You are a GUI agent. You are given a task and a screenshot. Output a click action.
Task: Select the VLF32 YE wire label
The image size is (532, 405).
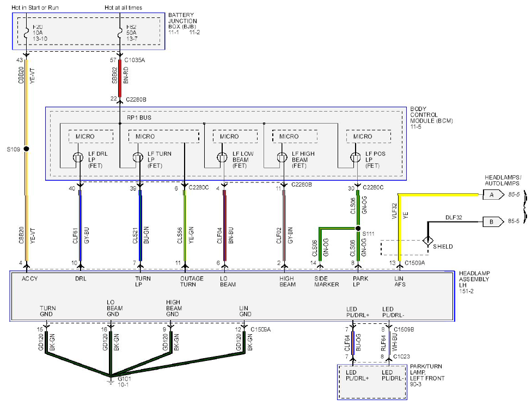pos(400,211)
